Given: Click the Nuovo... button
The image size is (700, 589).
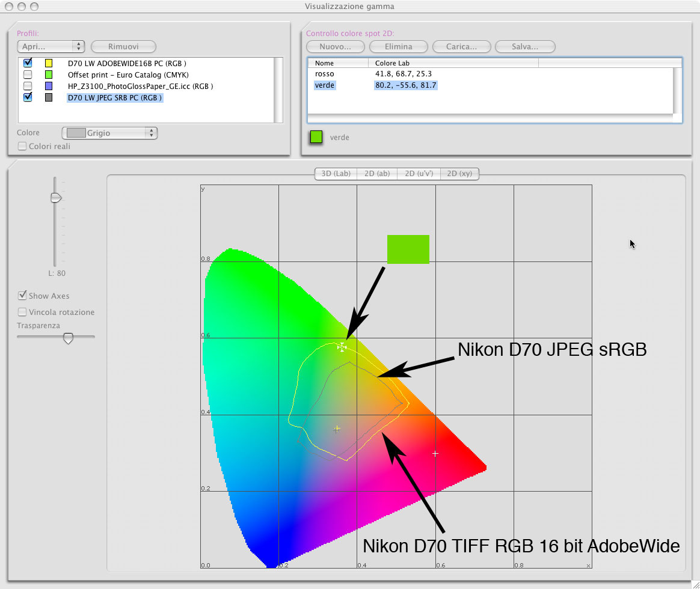Looking at the screenshot, I should pyautogui.click(x=336, y=46).
